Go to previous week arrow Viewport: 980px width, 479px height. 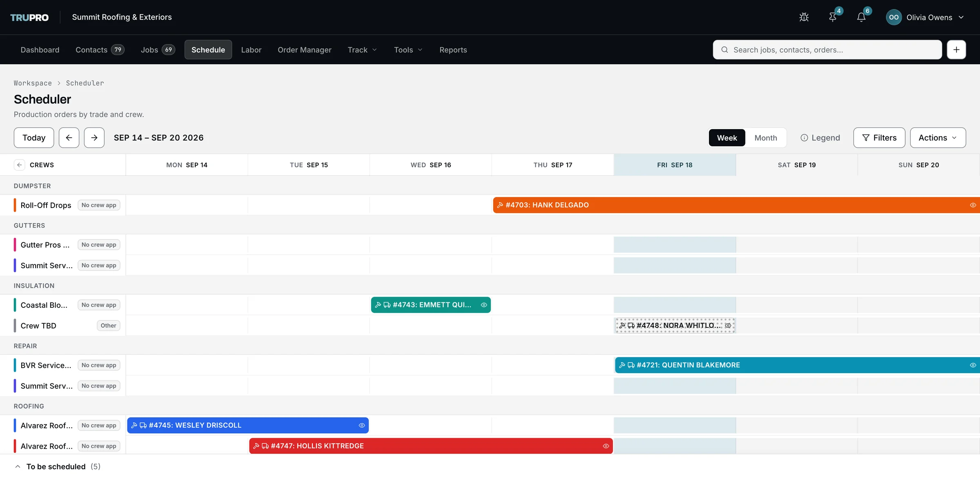click(69, 138)
